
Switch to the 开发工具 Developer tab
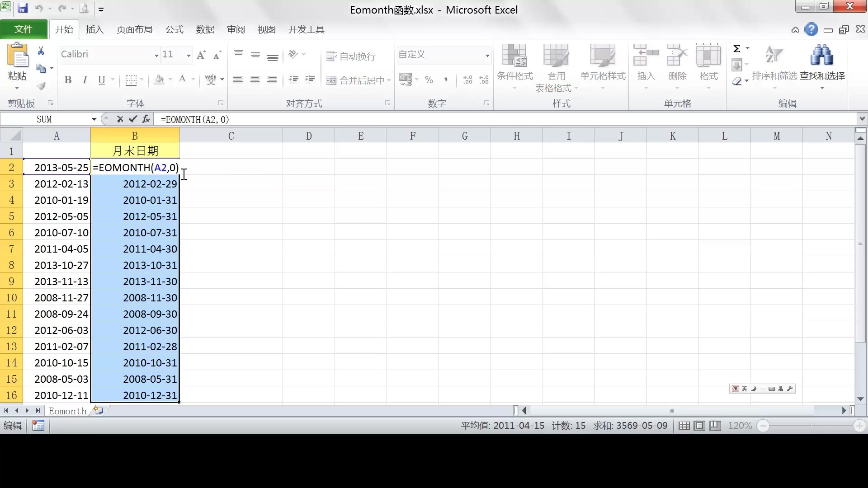(307, 29)
